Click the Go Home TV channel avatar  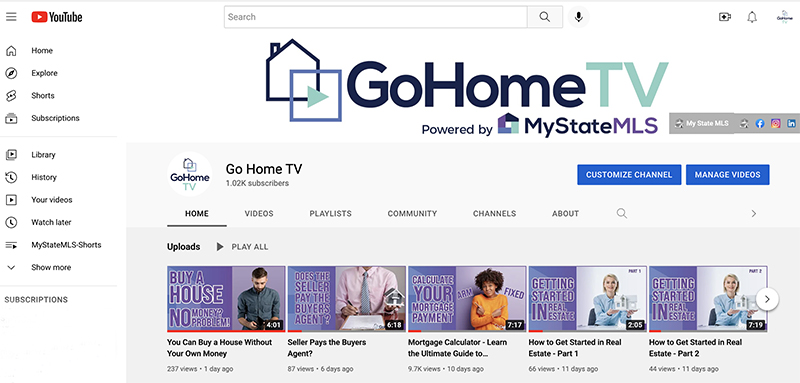tap(190, 174)
